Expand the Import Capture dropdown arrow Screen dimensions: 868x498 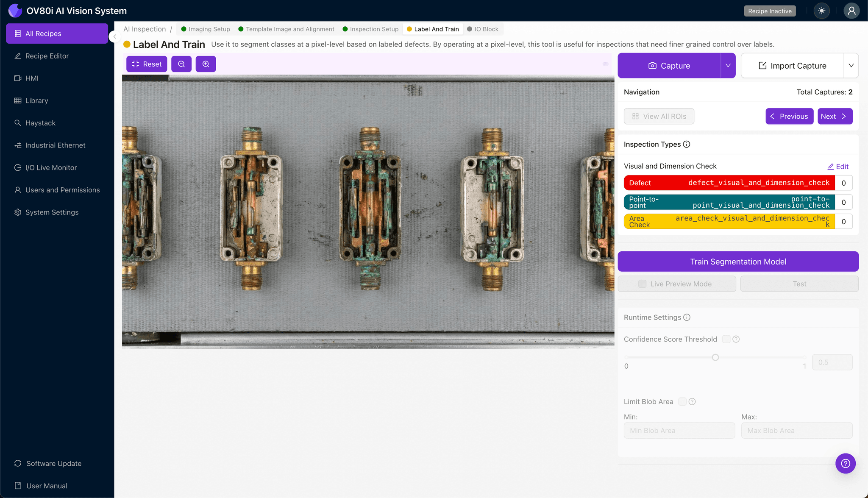tap(851, 66)
